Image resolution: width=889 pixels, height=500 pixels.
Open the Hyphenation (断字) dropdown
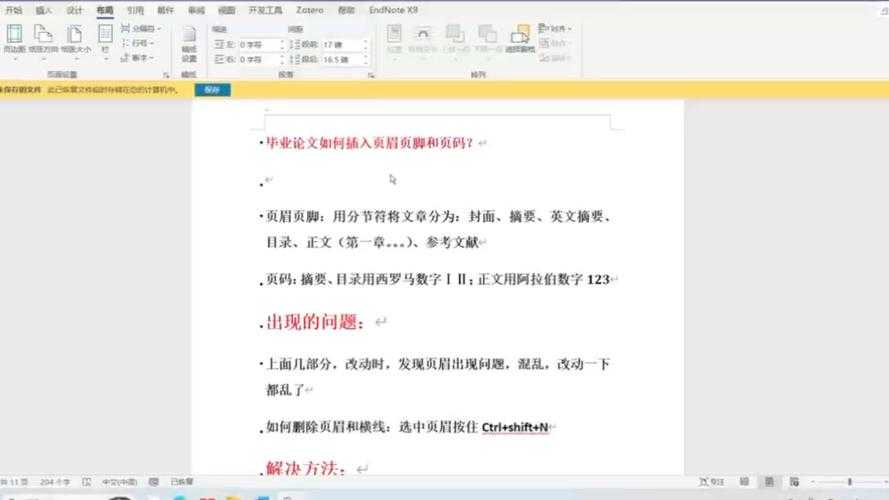(138, 57)
